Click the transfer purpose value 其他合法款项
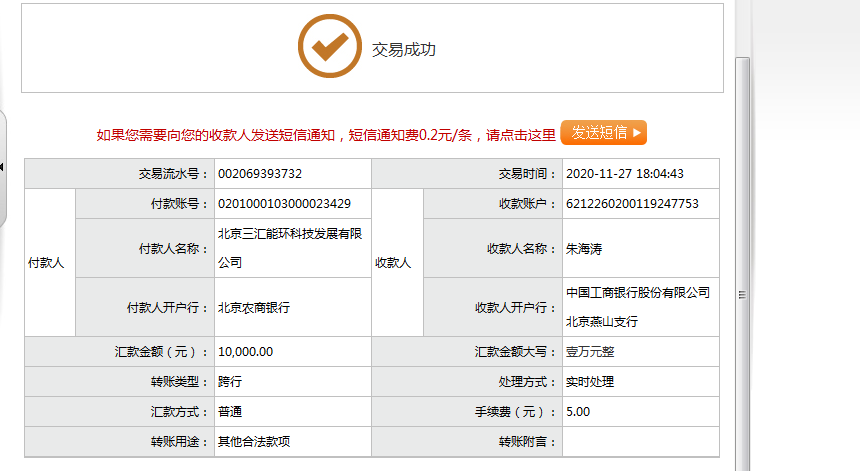Image resolution: width=860 pixels, height=471 pixels. pos(254,441)
